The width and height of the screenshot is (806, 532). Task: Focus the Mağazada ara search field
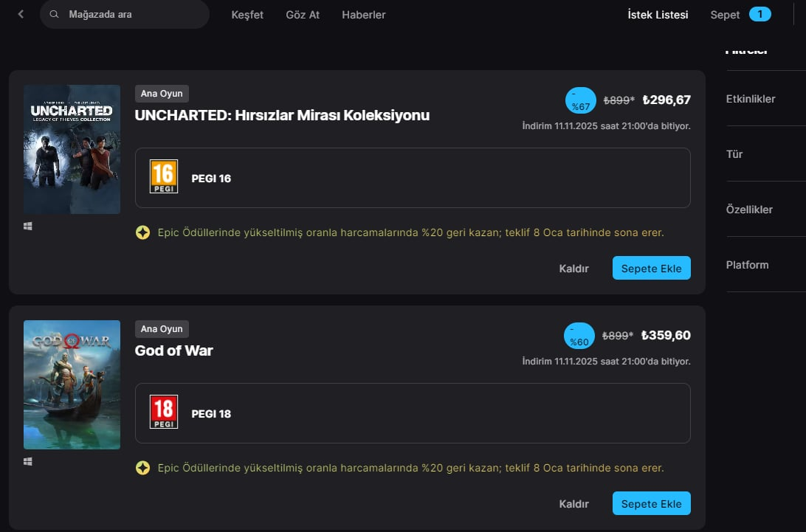125,15
